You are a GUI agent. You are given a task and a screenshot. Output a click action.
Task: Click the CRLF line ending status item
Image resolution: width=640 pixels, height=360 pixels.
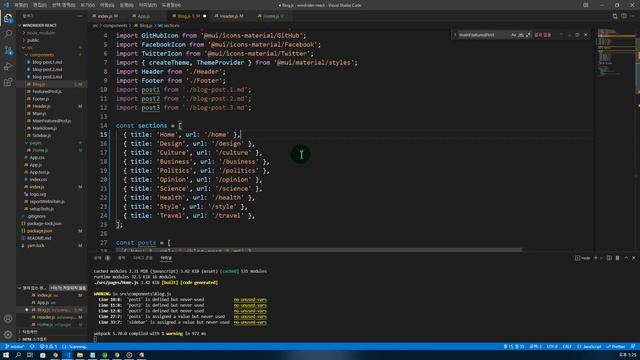click(x=567, y=347)
